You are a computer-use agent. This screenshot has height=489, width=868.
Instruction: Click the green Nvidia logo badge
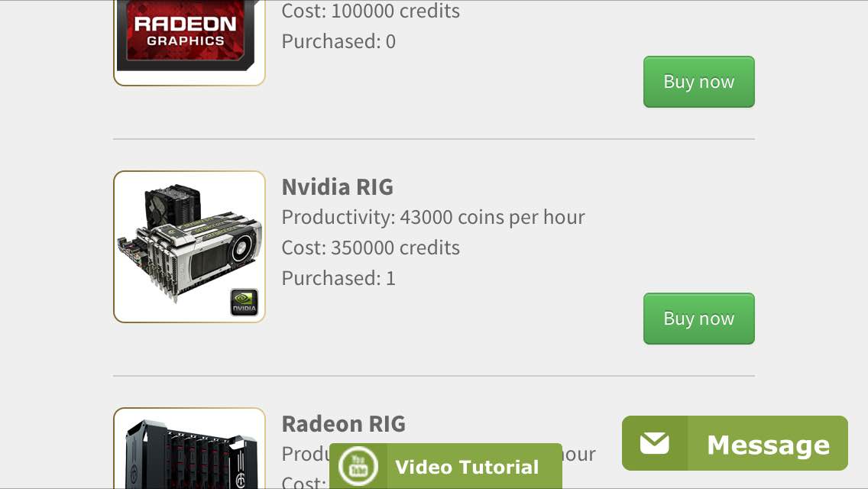point(245,302)
